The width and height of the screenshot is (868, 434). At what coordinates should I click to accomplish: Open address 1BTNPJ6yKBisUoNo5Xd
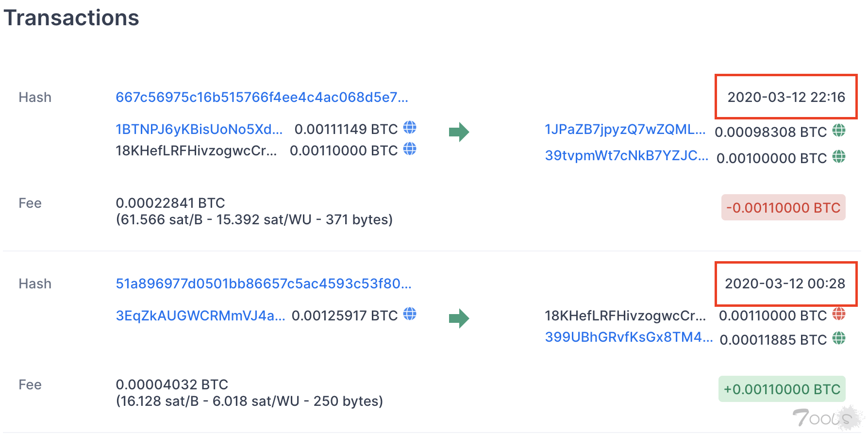[x=199, y=129]
